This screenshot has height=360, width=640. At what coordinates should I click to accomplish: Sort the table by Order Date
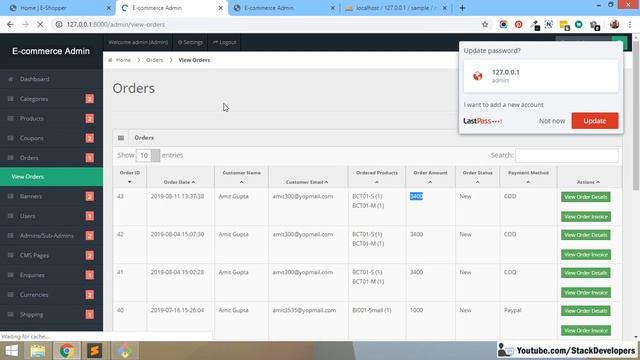[180, 177]
